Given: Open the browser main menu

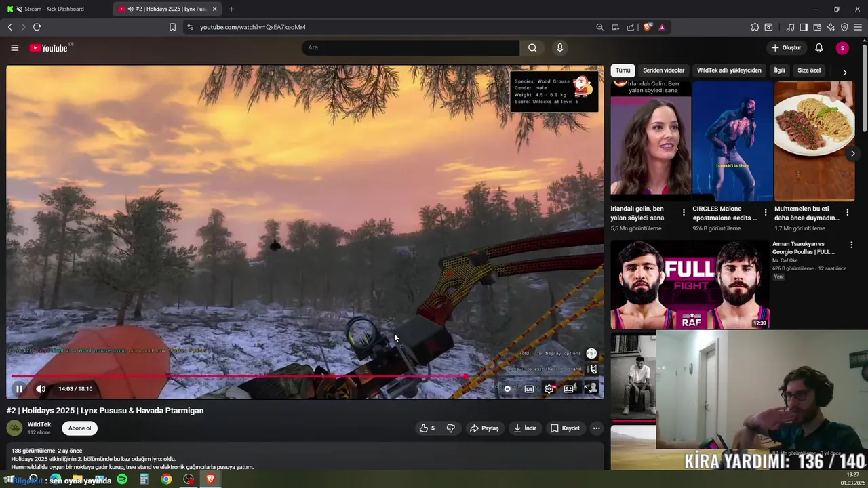Looking at the screenshot, I should click(859, 27).
